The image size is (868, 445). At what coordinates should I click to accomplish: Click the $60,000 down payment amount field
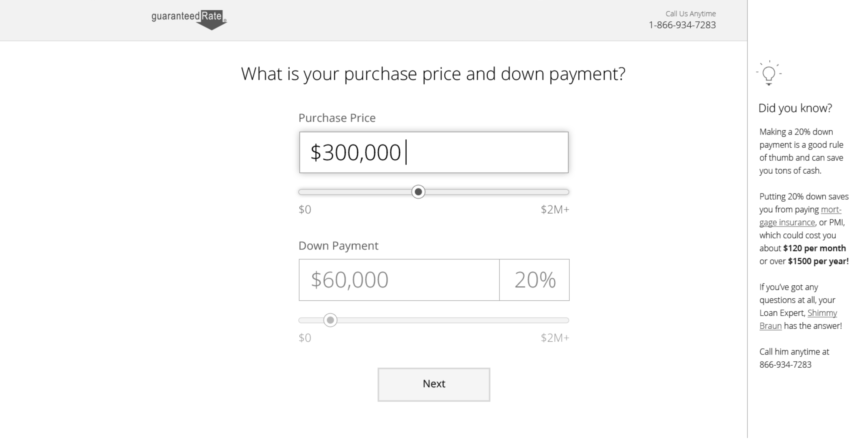[x=399, y=280]
